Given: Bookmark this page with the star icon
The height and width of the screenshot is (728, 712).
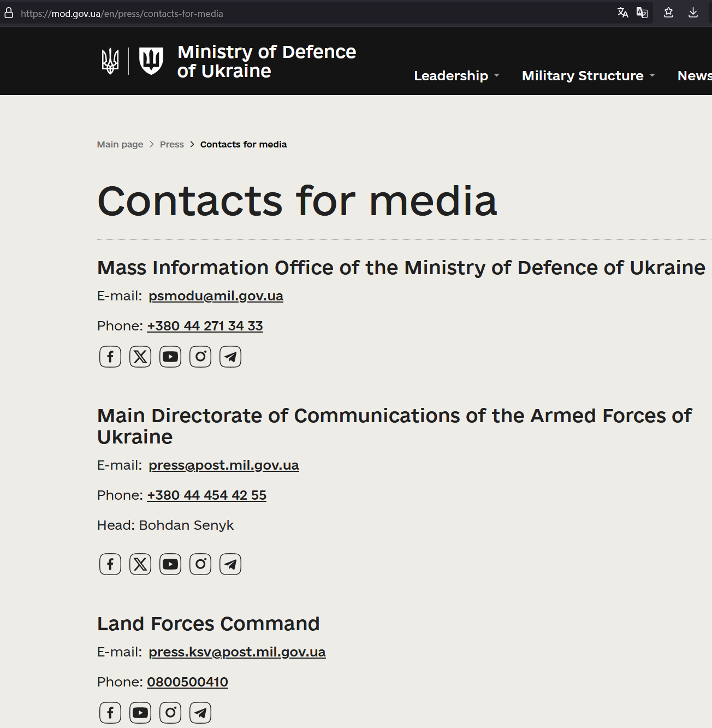Looking at the screenshot, I should pyautogui.click(x=668, y=13).
